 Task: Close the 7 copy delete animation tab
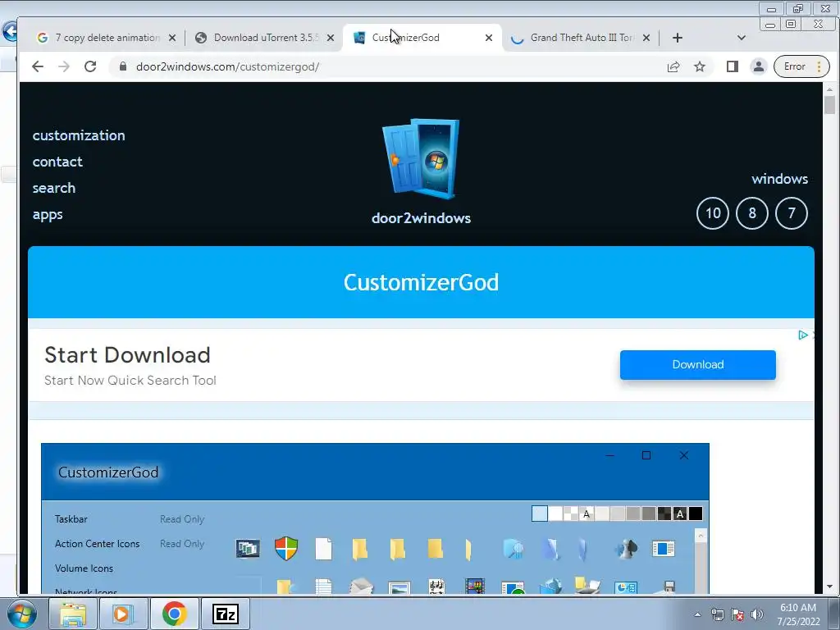click(x=172, y=38)
